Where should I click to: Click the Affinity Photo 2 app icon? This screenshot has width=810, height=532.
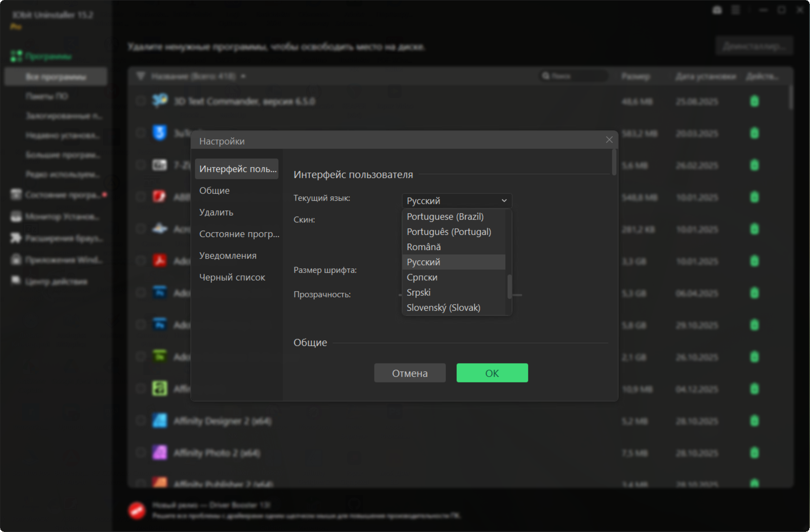point(160,453)
